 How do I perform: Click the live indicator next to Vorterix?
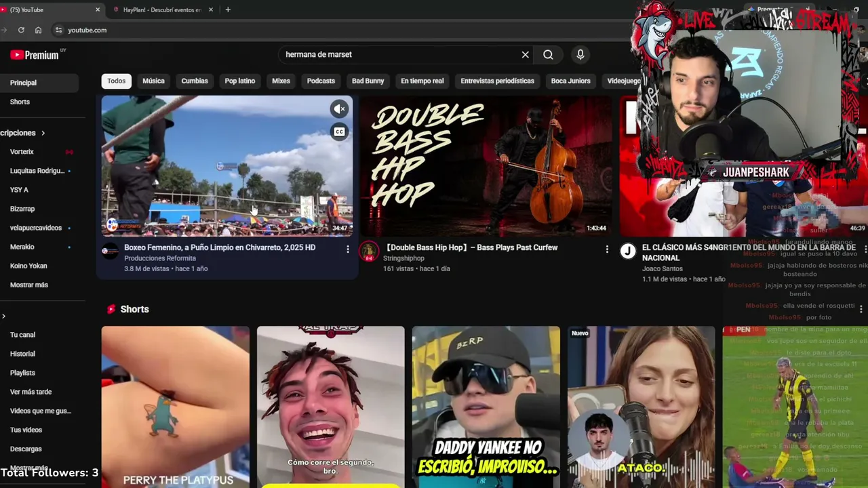69,152
